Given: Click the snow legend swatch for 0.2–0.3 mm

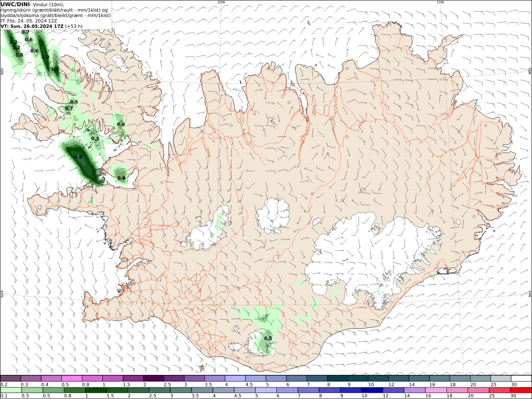Looking at the screenshot, I should (11, 378).
